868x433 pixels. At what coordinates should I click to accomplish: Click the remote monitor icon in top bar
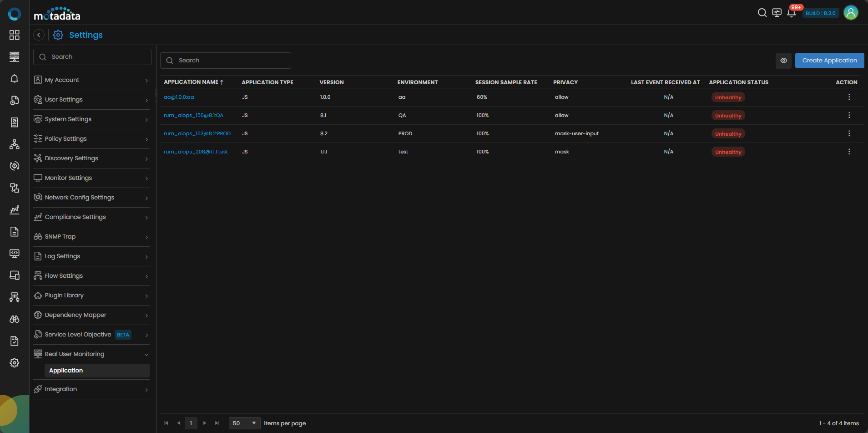(777, 13)
